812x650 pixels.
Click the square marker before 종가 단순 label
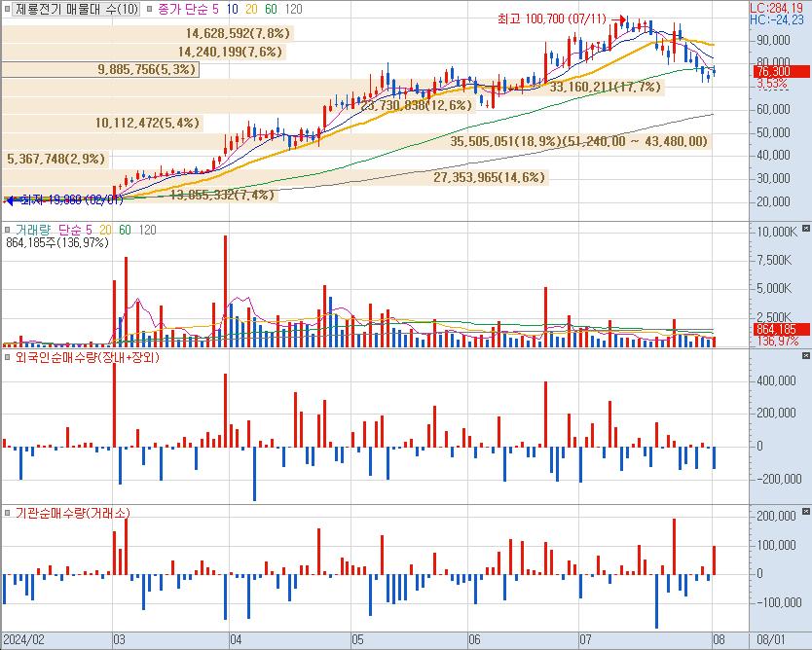click(149, 9)
